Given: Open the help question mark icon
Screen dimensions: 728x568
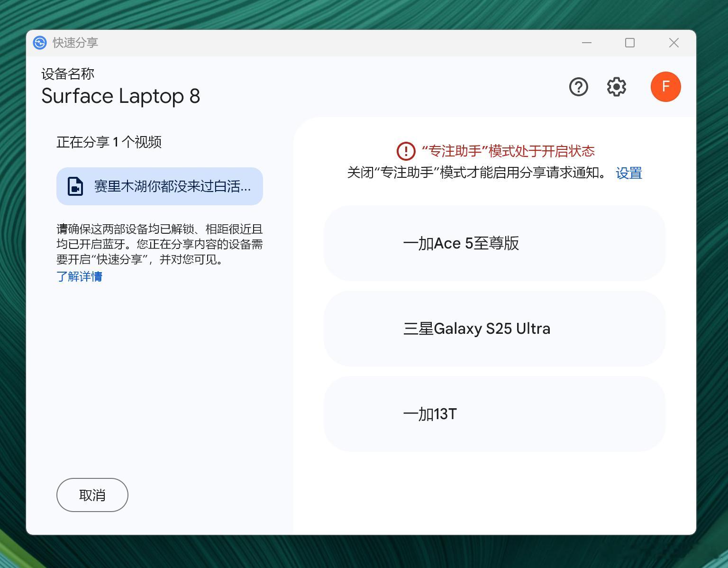Looking at the screenshot, I should [578, 87].
